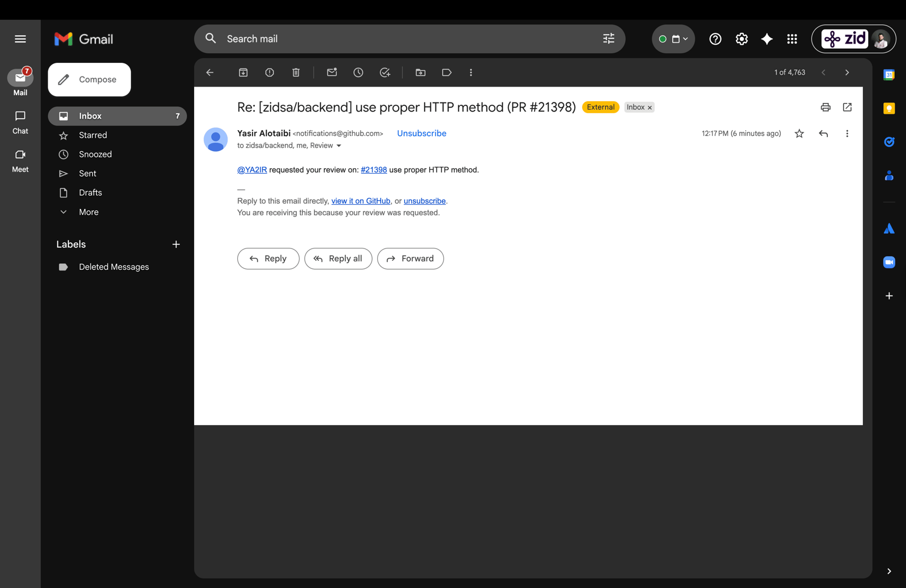Open Google Tasks in the side panel

pos(889,142)
